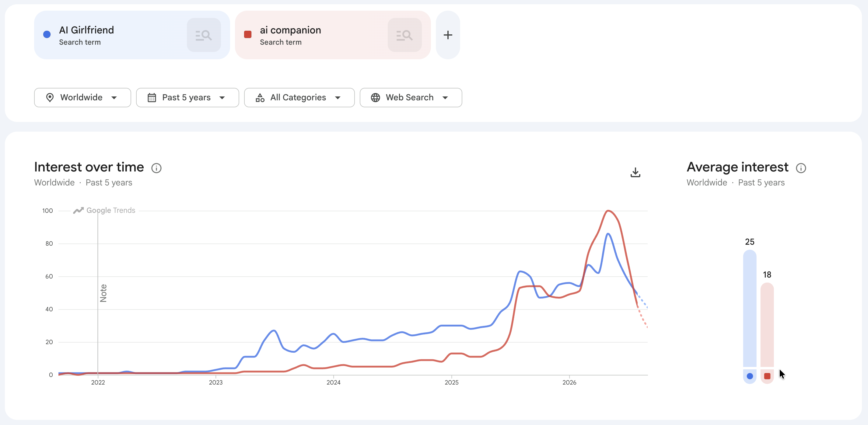Click the 100 value on the y-axis
The image size is (868, 425).
tap(47, 211)
